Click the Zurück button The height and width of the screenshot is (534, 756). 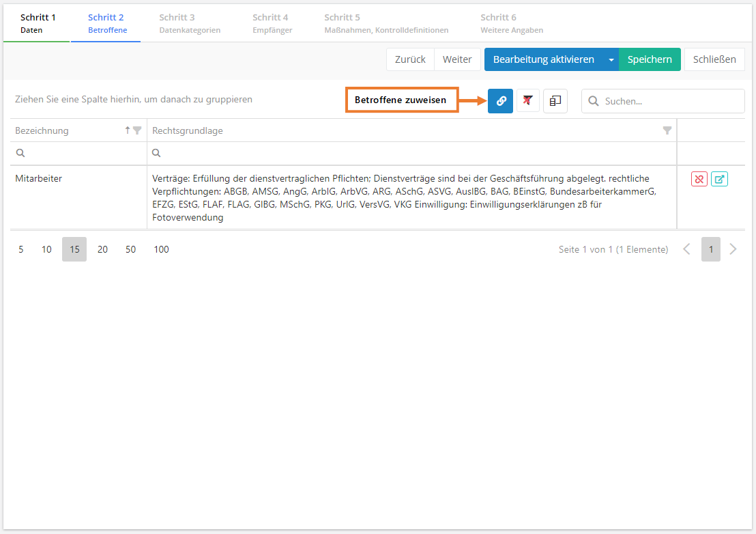click(x=410, y=59)
